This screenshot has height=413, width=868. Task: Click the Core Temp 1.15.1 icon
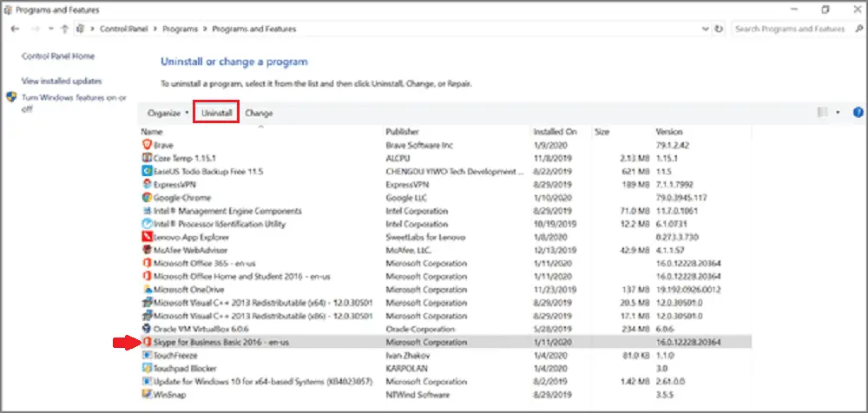(x=147, y=158)
